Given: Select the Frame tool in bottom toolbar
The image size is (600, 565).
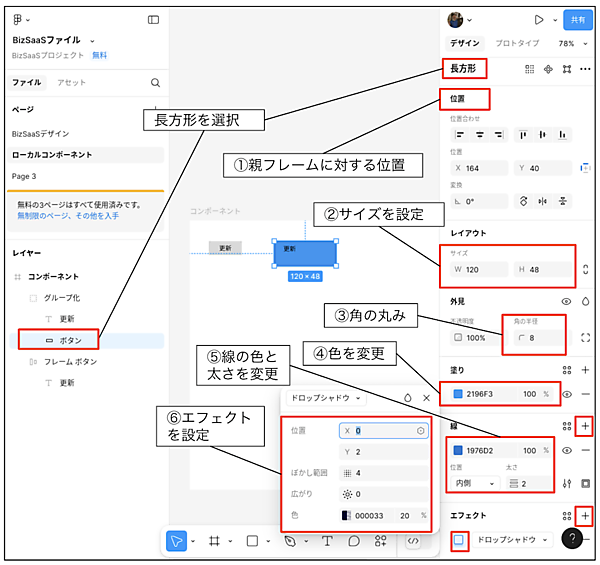Looking at the screenshot, I should click(x=213, y=541).
